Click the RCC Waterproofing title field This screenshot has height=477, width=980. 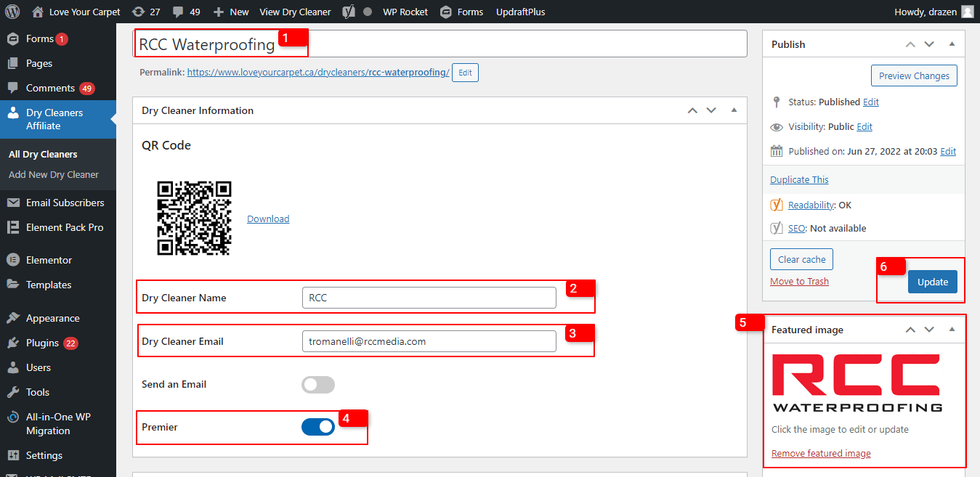440,44
